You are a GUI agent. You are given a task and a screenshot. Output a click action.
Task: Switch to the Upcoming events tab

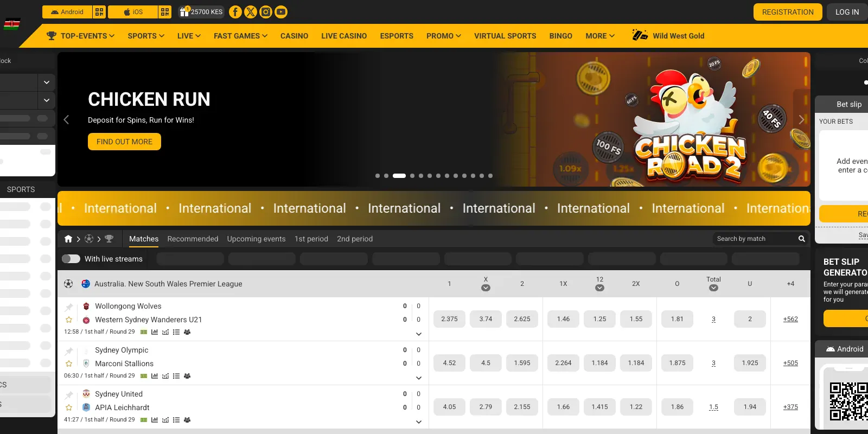[256, 239]
